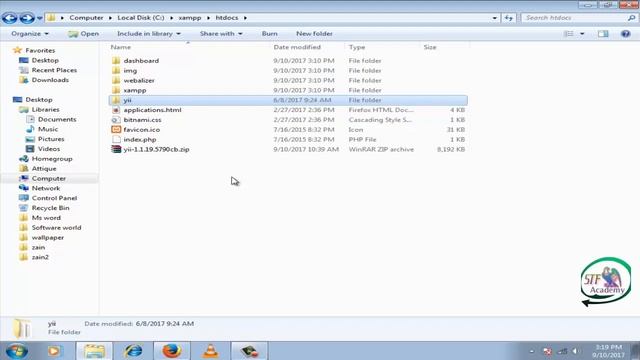640x360 pixels.
Task: Open the wallpaper folder
Action: (x=47, y=238)
